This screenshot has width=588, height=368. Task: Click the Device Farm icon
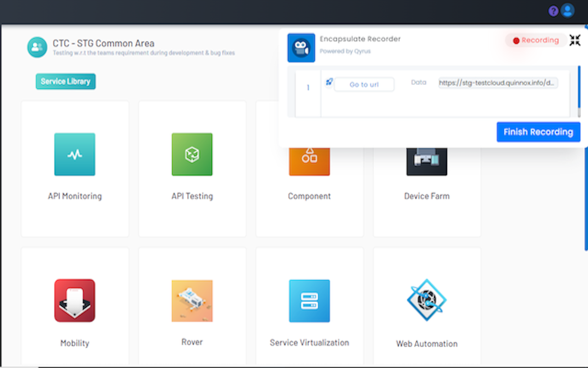[x=427, y=161]
